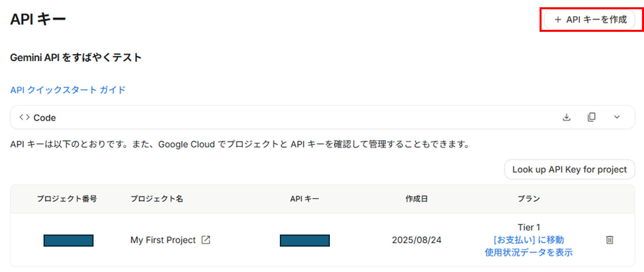This screenshot has width=644, height=272.
Task: Select the プロジェクト番号 column header
Action: tap(67, 199)
